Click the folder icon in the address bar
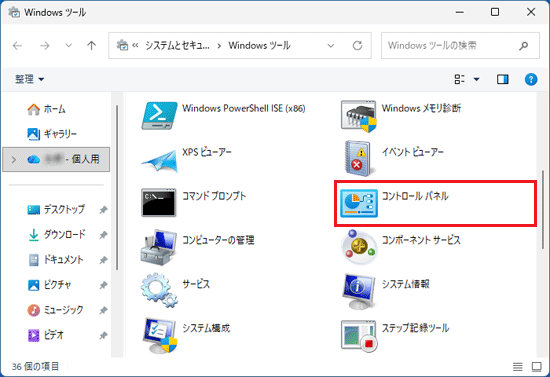 [x=122, y=45]
